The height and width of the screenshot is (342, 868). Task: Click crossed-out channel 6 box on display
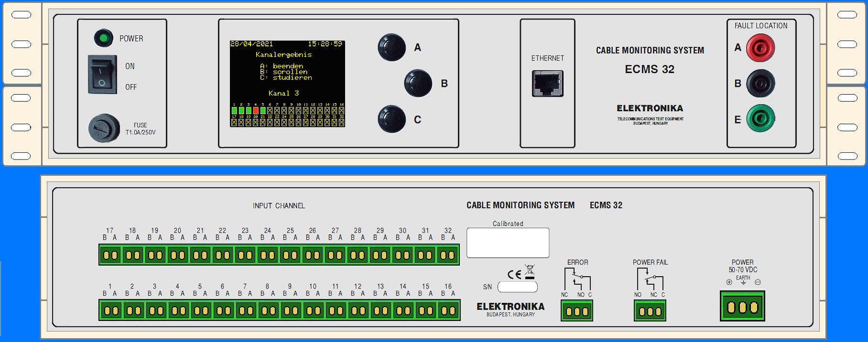click(270, 110)
